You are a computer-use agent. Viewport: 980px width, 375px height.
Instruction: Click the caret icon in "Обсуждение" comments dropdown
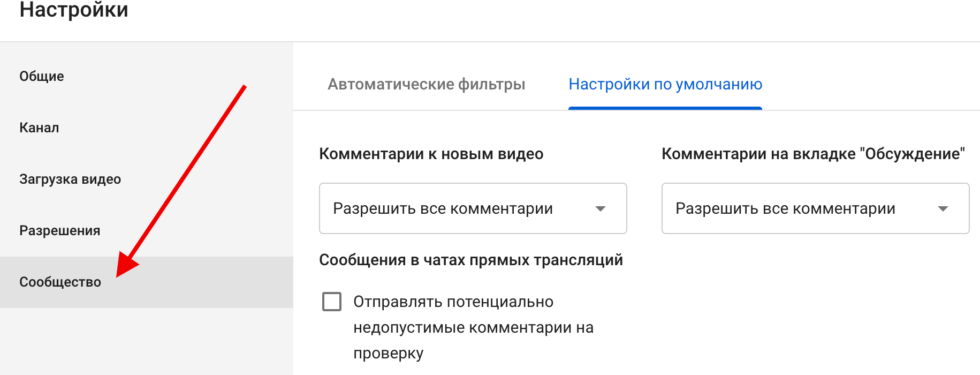[943, 209]
